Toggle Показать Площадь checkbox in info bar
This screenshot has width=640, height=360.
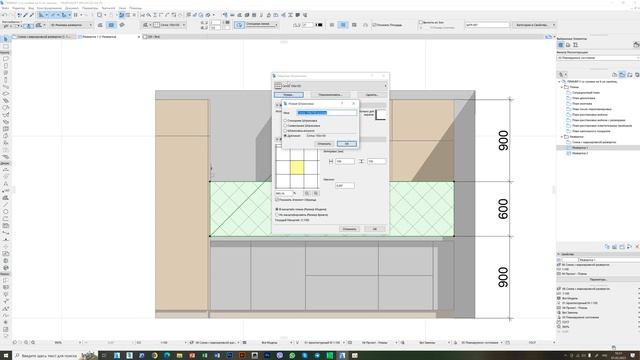374,25
